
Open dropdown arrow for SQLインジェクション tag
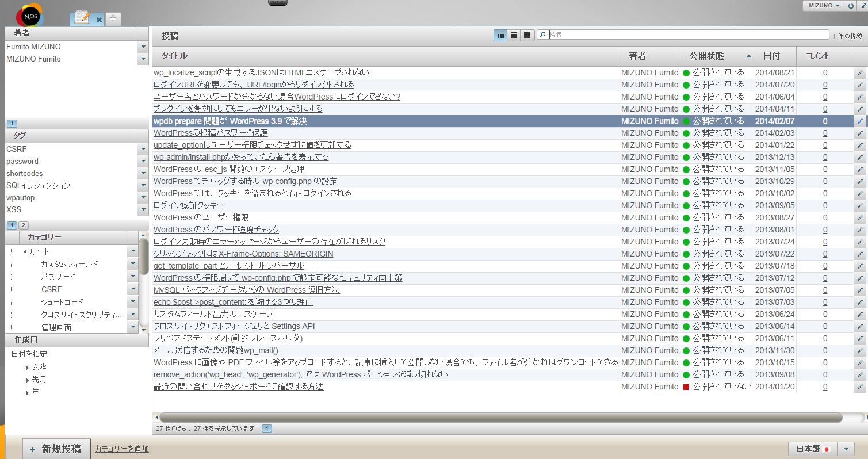143,186
